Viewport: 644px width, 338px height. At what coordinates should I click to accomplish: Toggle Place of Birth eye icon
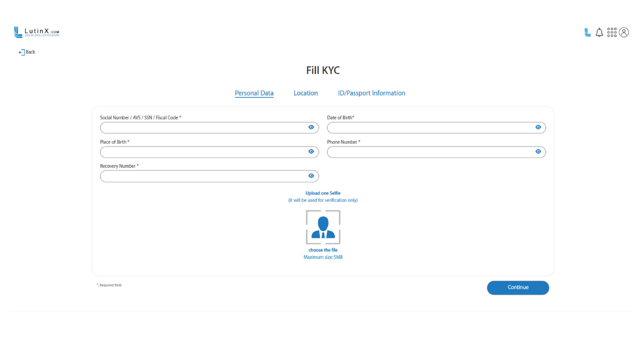(311, 152)
